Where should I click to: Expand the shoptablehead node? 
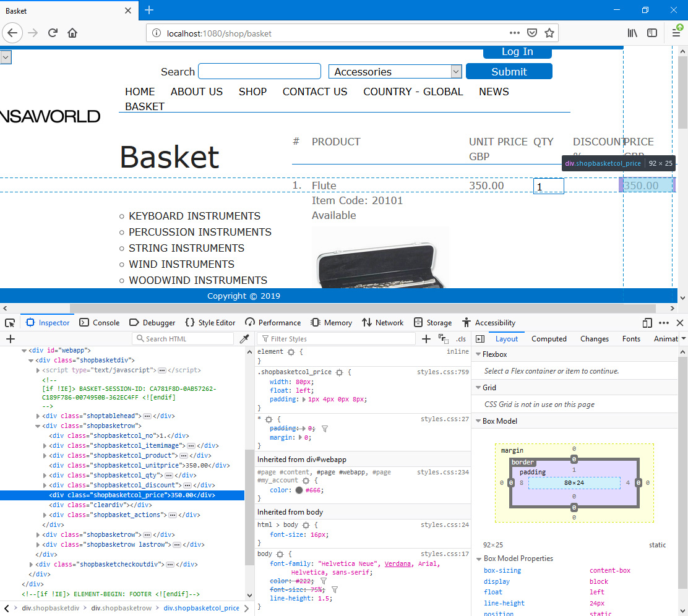point(38,416)
